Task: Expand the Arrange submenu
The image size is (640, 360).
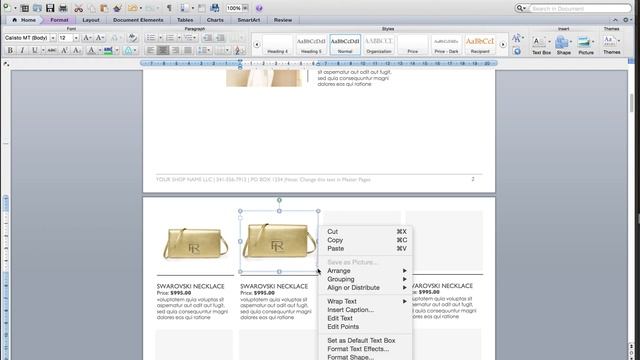Action: pyautogui.click(x=366, y=271)
